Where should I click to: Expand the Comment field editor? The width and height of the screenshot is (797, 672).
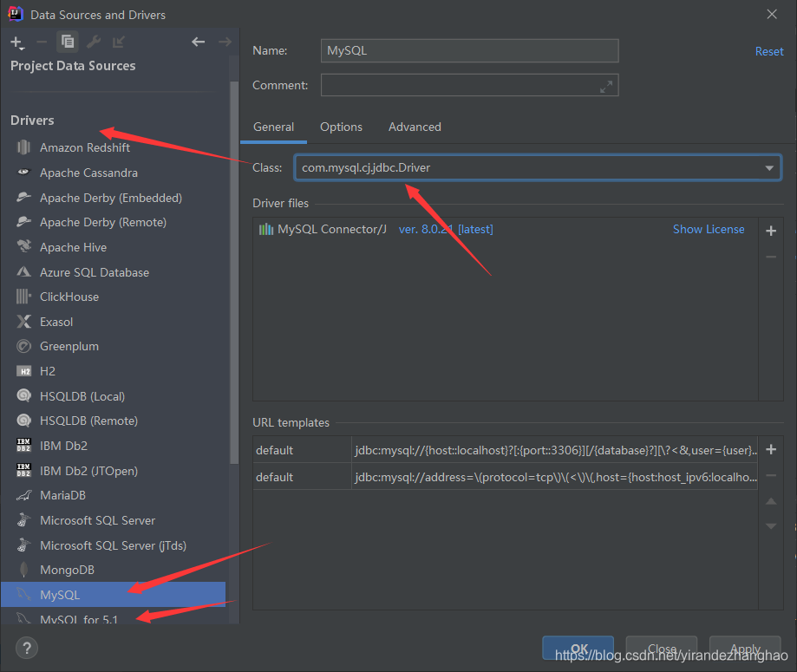(x=606, y=87)
